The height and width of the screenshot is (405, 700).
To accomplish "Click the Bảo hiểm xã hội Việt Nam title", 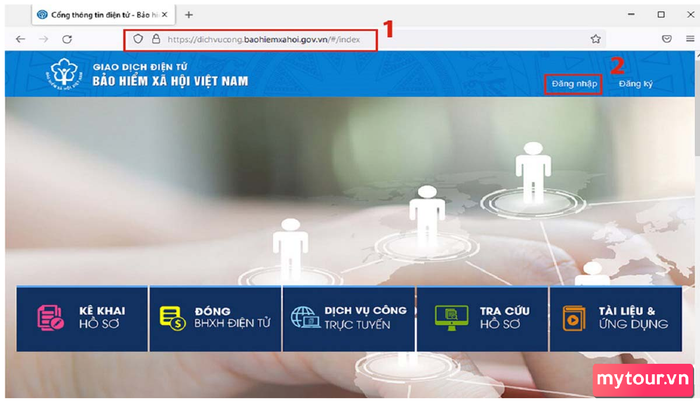I will 170,81.
